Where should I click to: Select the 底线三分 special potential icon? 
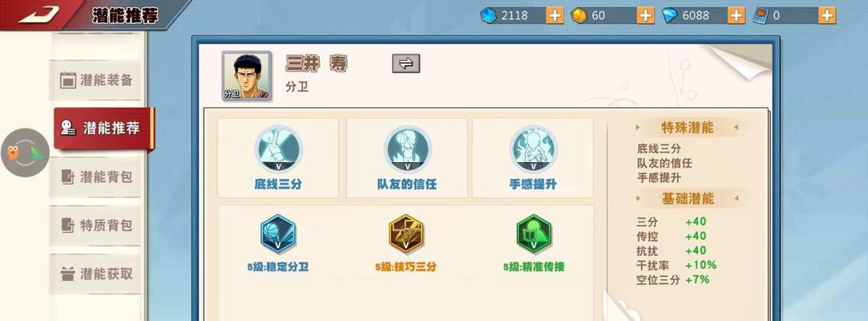pos(278,148)
